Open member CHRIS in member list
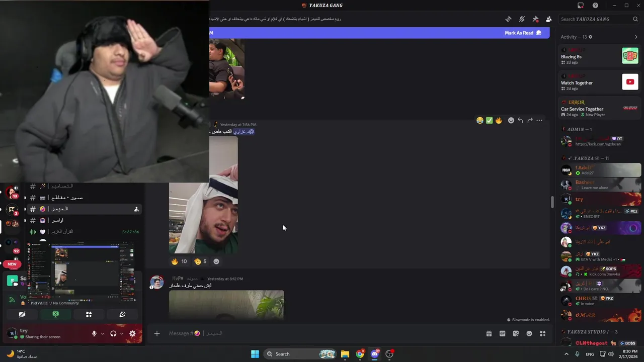The width and height of the screenshot is (644, 362). click(x=600, y=301)
